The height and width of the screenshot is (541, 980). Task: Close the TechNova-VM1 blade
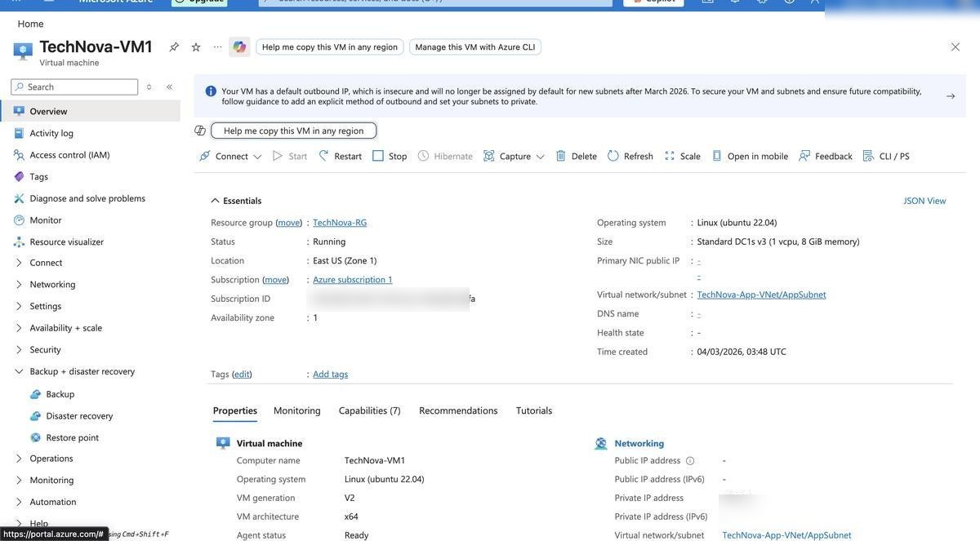click(x=955, y=47)
